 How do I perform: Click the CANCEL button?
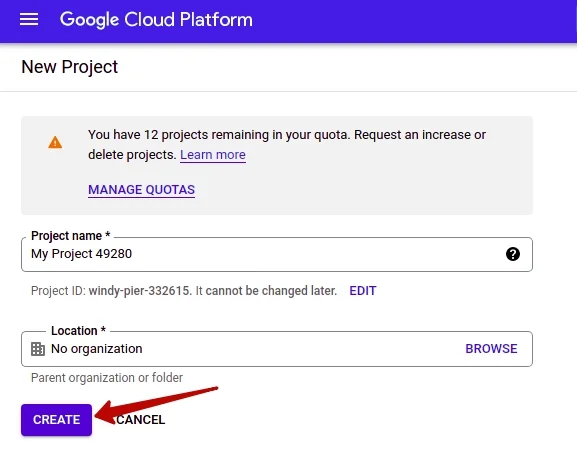pyautogui.click(x=141, y=420)
